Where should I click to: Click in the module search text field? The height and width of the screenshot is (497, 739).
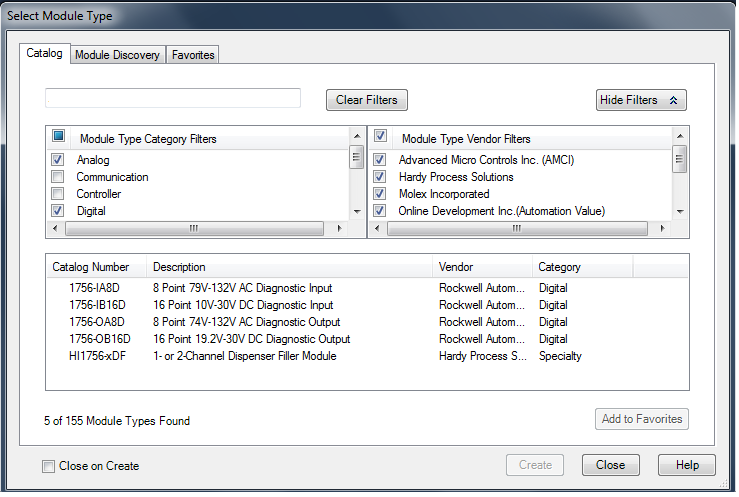(173, 98)
